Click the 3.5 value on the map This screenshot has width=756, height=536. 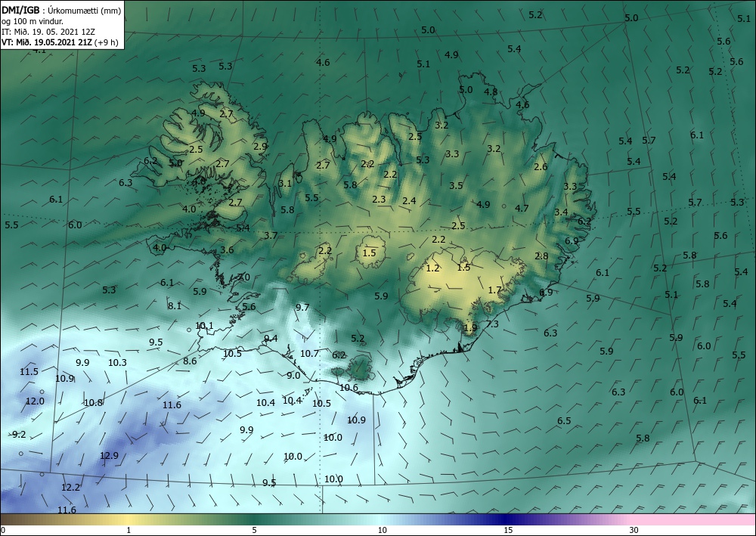(x=456, y=185)
